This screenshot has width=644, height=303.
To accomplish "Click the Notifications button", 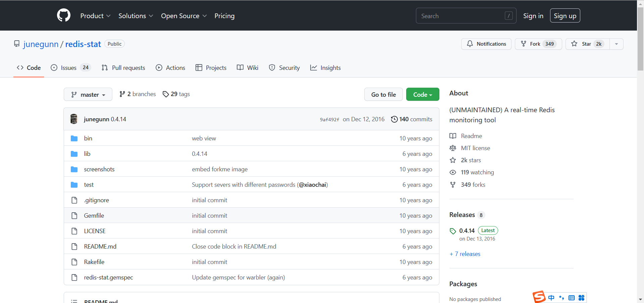I will coord(486,44).
